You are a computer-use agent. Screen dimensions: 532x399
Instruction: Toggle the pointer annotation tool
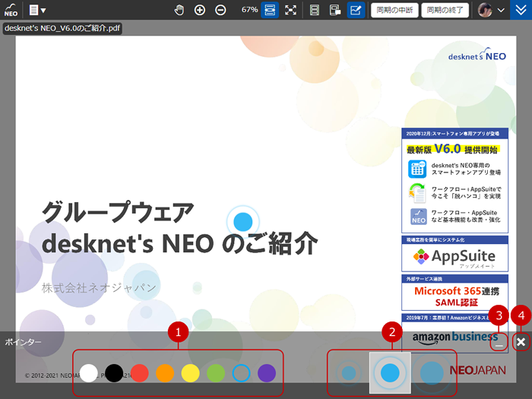point(356,10)
